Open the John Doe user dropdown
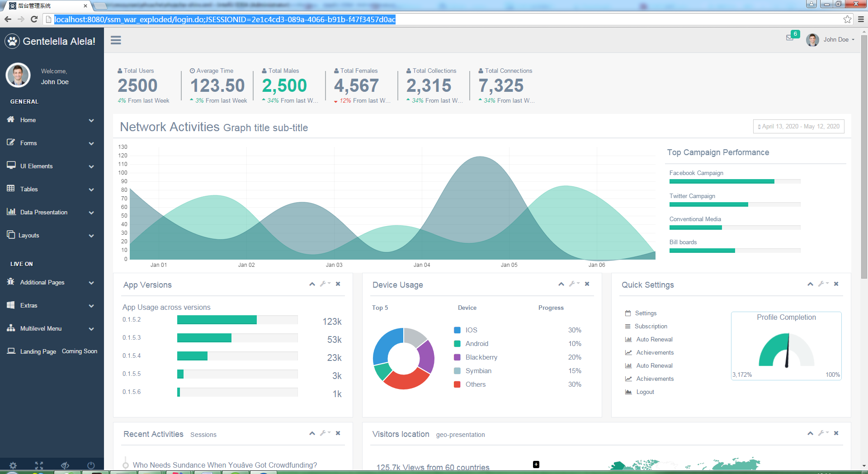 (x=831, y=40)
